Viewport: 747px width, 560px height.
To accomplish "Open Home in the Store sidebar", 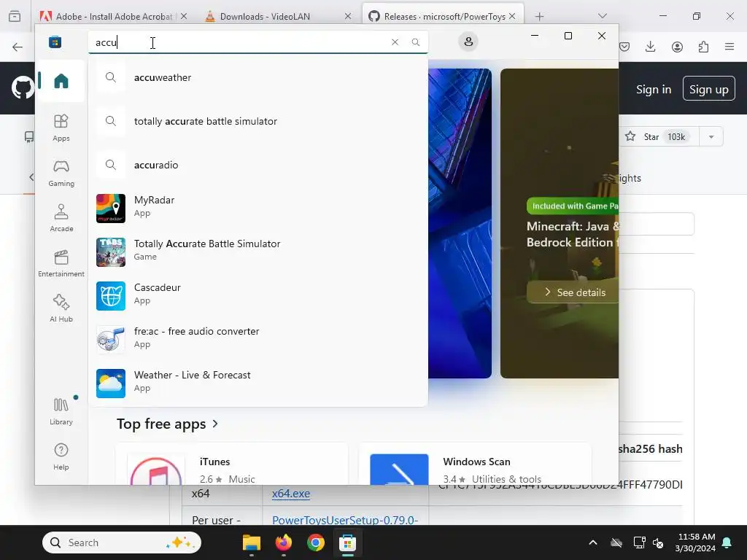I will (61, 81).
